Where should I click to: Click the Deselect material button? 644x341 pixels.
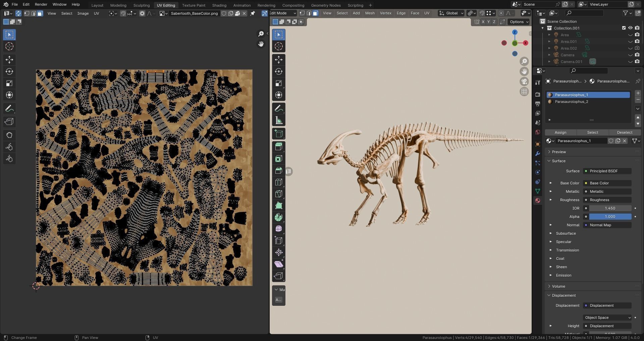(625, 132)
